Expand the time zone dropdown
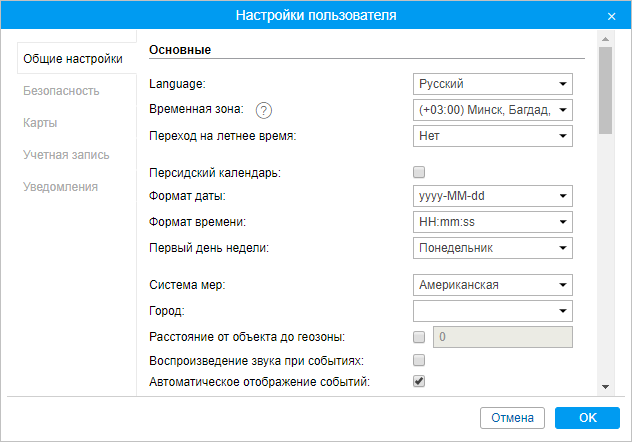The image size is (632, 442). point(493,110)
